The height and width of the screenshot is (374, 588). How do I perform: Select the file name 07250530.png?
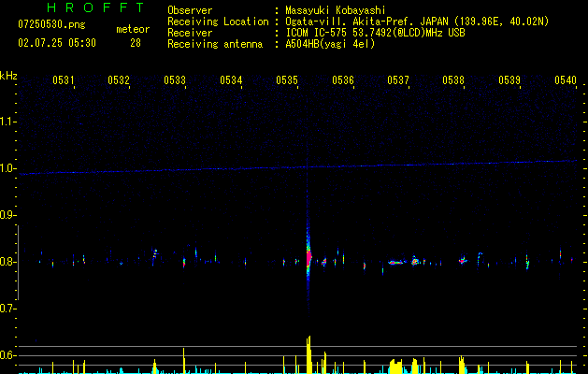[51, 25]
